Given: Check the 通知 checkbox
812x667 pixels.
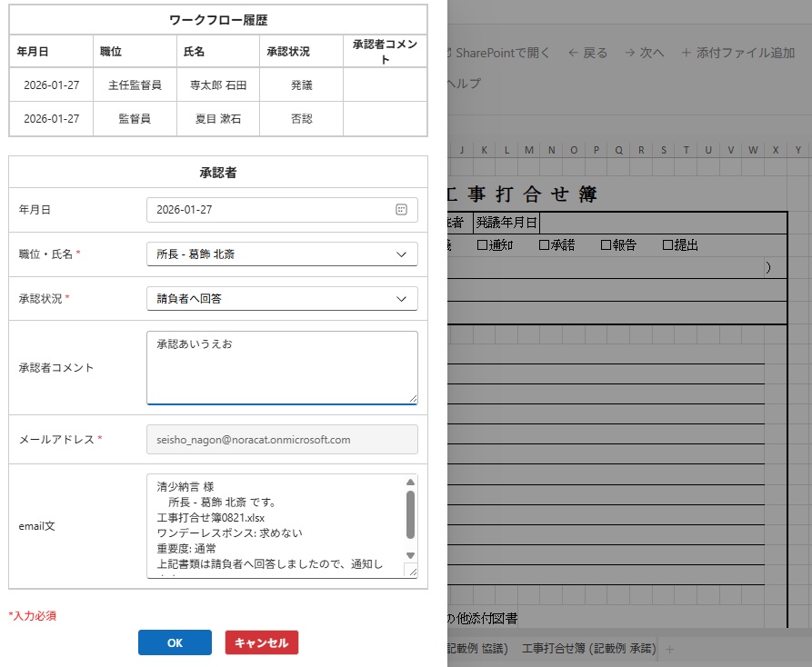Looking at the screenshot, I should 483,244.
